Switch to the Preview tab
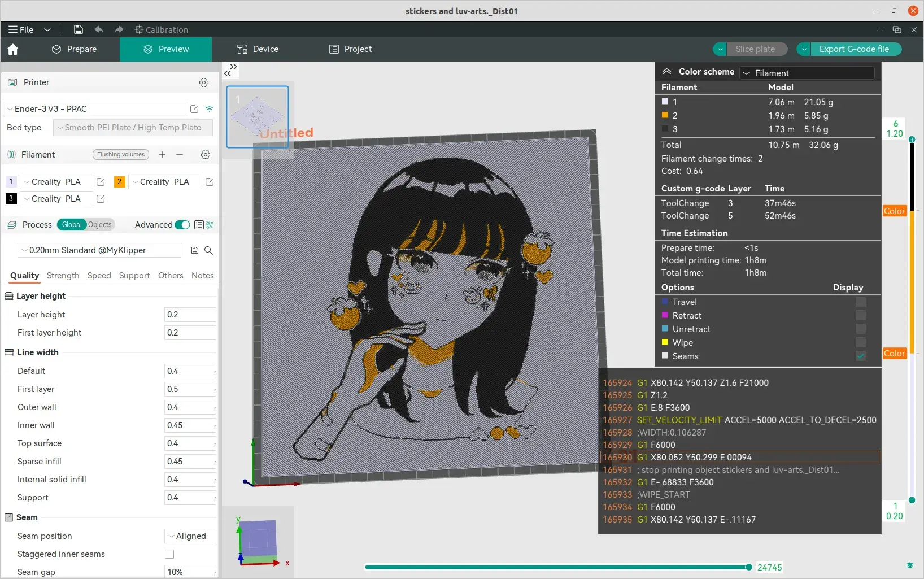Image resolution: width=924 pixels, height=579 pixels. pyautogui.click(x=166, y=49)
